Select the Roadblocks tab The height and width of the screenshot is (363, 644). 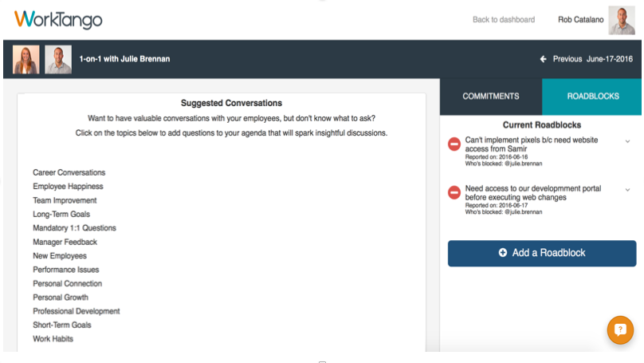(593, 97)
